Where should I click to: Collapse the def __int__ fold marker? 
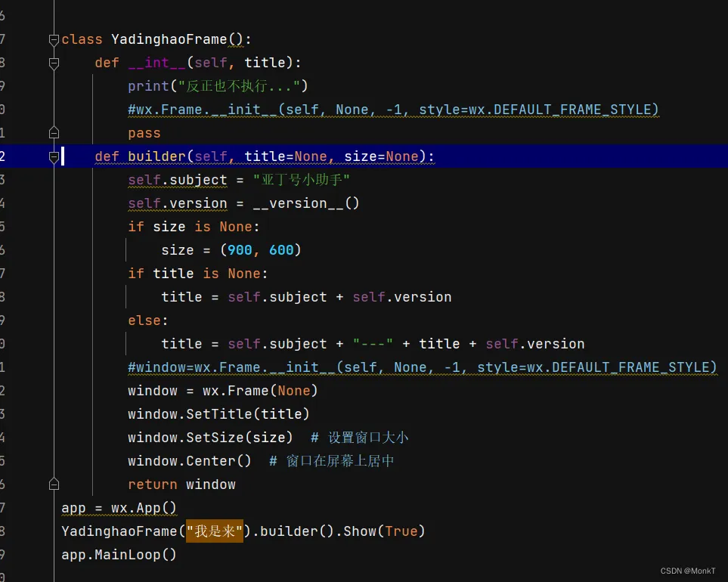(54, 63)
